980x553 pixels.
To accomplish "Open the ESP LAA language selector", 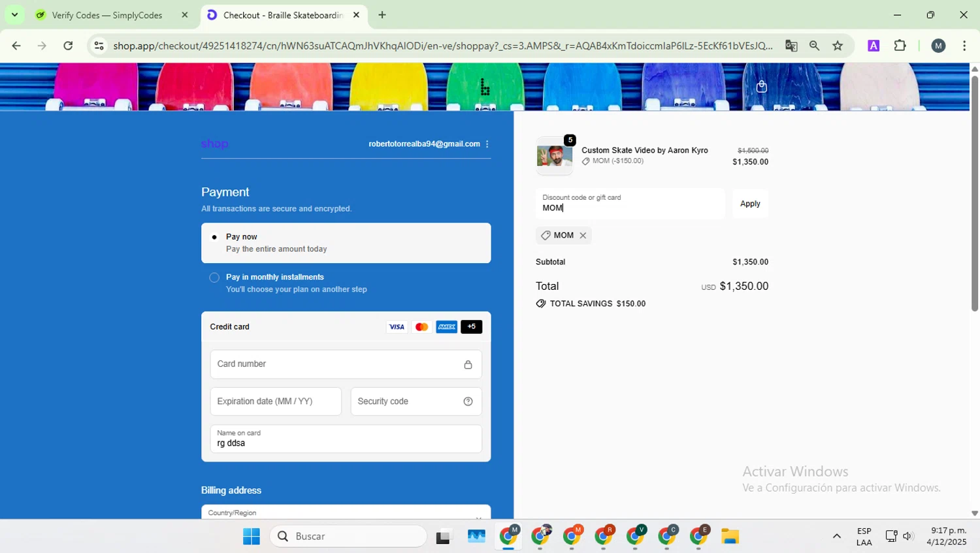I will [x=864, y=537].
